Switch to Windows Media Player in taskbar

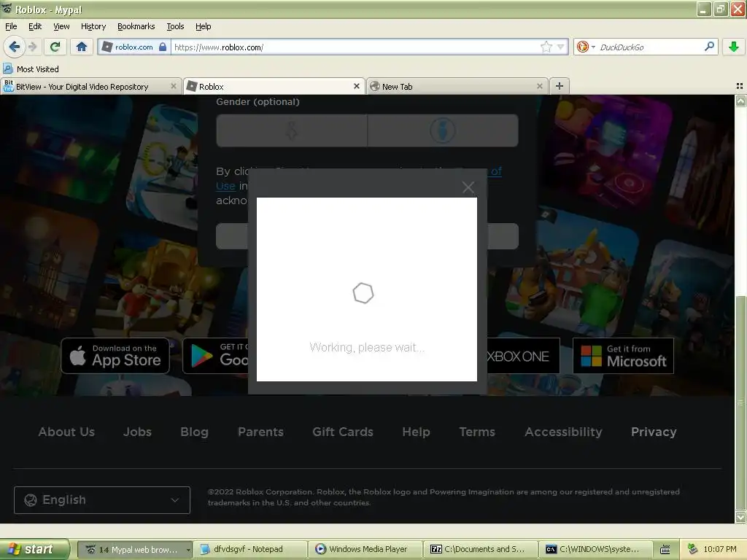pos(365,550)
